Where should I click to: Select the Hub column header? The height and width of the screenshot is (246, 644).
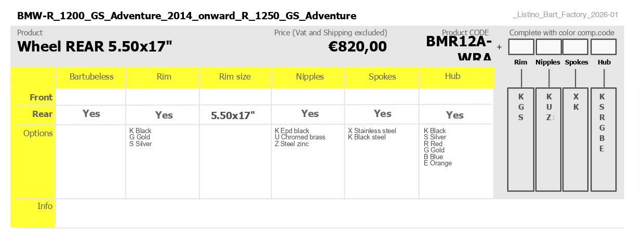pos(453,76)
